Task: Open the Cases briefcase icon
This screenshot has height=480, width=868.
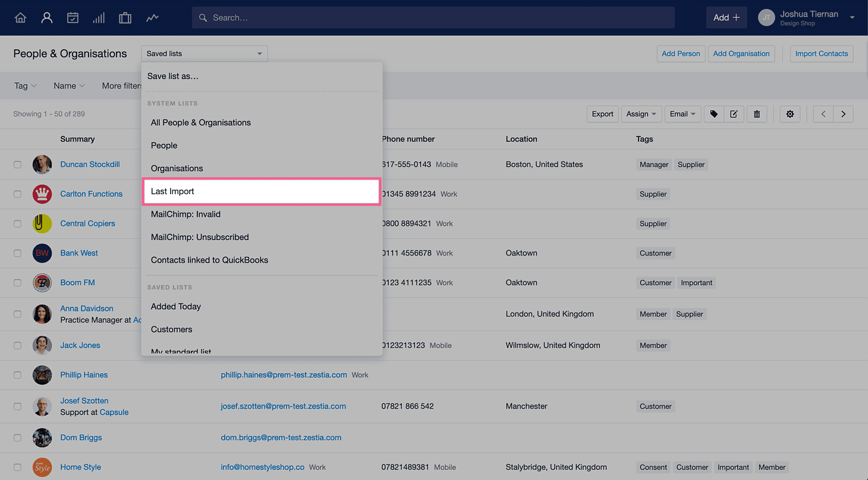Action: click(x=125, y=18)
